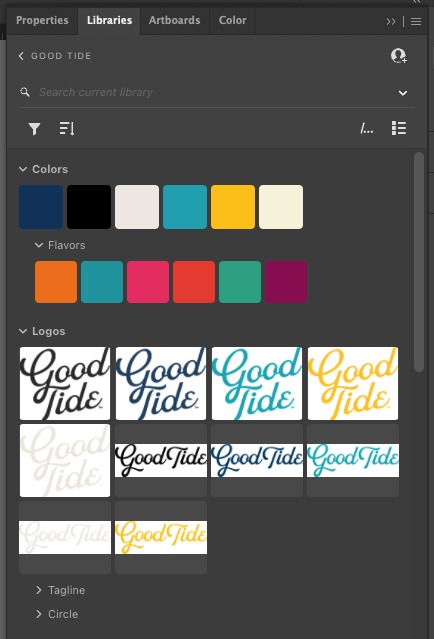
Task: Select the black horizontal GoodTide logo
Action: (161, 461)
